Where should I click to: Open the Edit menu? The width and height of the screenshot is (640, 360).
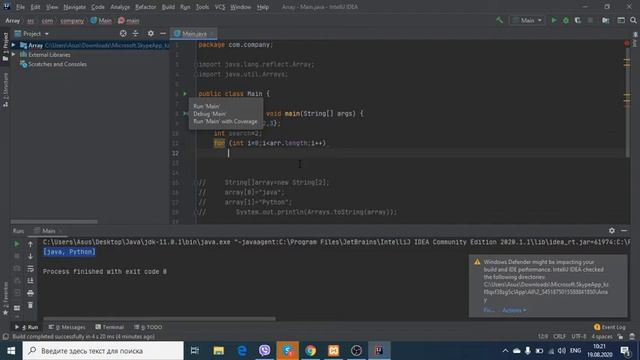click(x=36, y=7)
